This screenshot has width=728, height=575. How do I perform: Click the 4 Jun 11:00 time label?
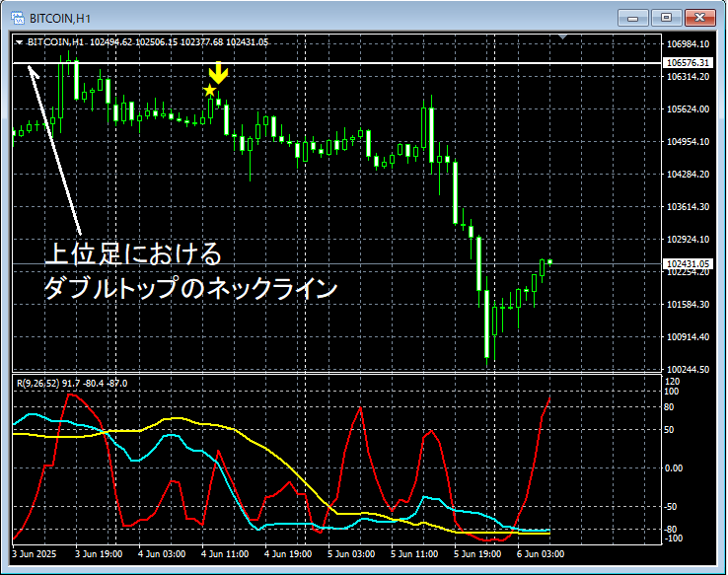click(225, 554)
